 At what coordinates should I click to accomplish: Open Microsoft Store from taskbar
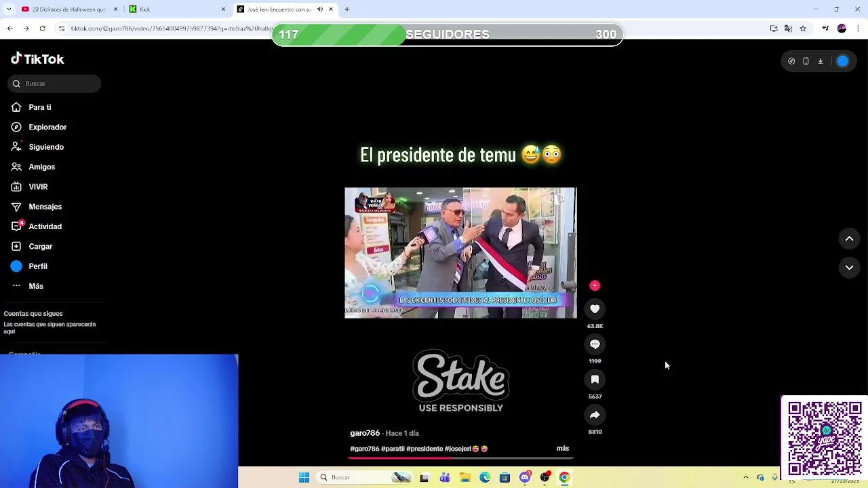coord(505,477)
